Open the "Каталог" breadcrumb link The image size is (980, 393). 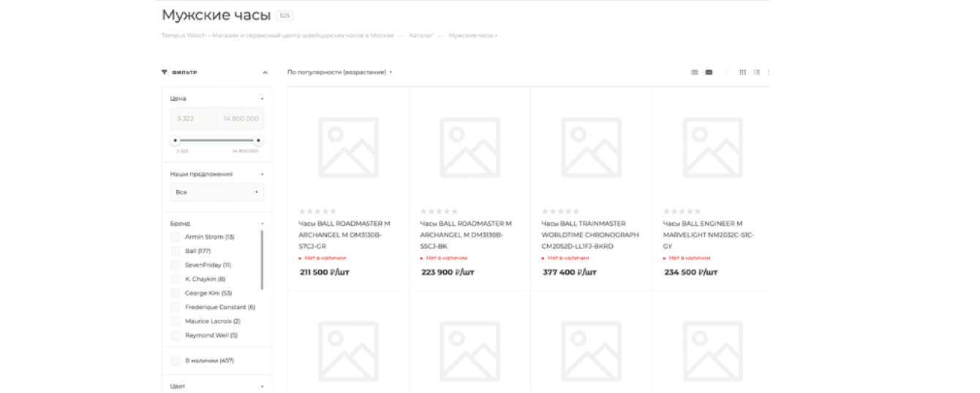(x=421, y=36)
